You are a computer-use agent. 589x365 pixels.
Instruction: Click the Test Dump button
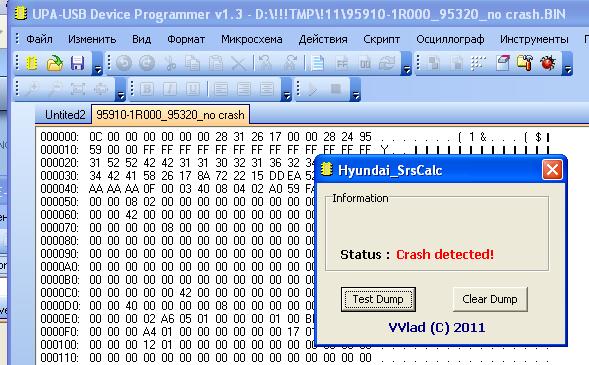click(x=378, y=299)
